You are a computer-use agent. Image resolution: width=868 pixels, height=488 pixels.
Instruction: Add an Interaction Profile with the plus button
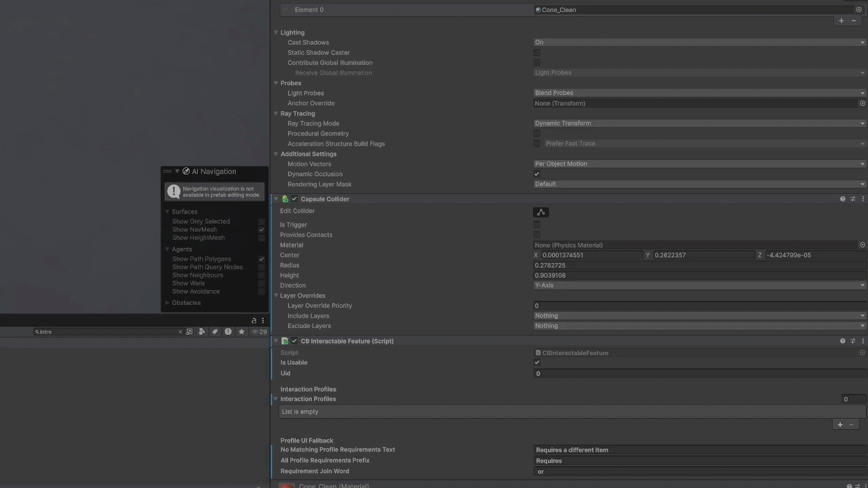[x=840, y=425]
